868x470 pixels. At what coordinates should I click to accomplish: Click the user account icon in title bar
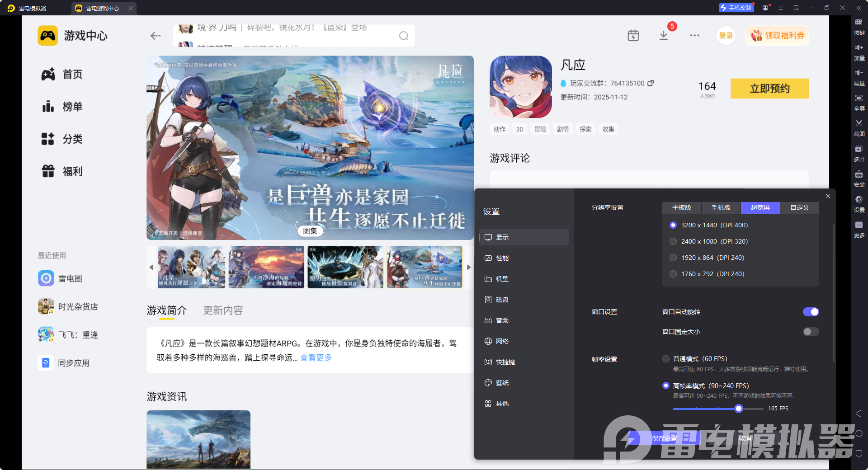point(765,8)
